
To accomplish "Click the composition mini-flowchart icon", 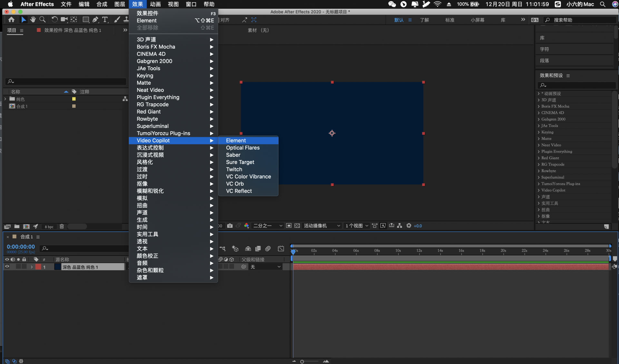I will (x=222, y=249).
